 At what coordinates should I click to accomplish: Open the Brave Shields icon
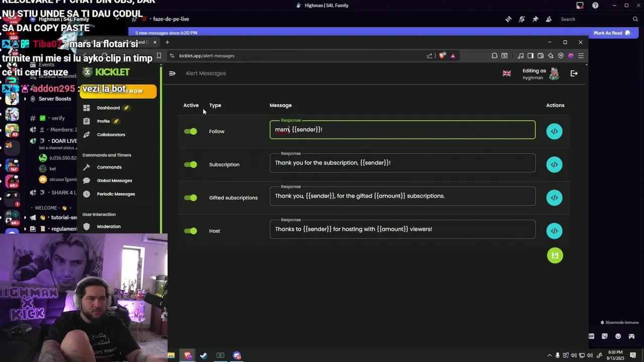[x=442, y=56]
